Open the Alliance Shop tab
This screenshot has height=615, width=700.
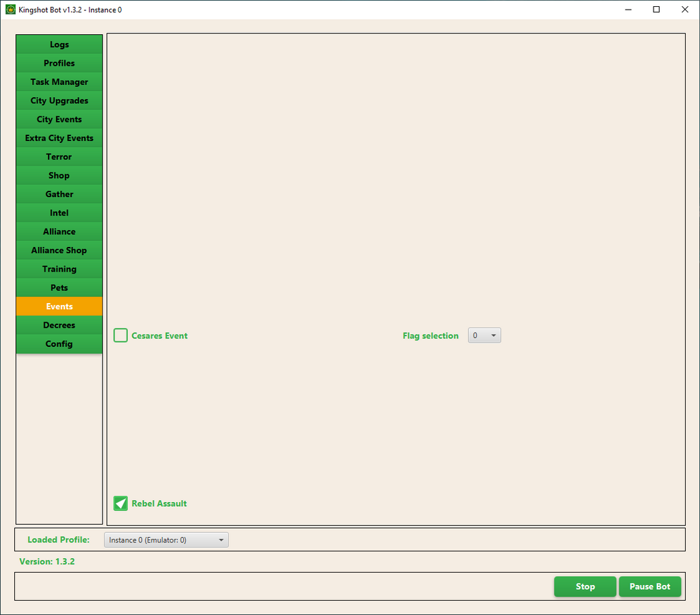(59, 250)
